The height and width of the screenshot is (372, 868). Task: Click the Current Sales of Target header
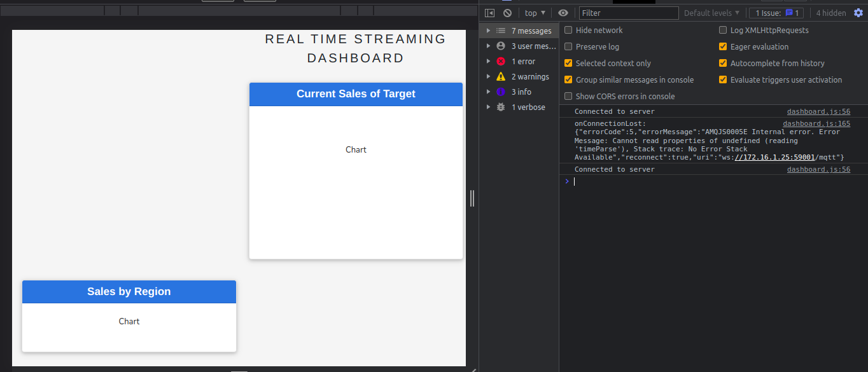356,94
